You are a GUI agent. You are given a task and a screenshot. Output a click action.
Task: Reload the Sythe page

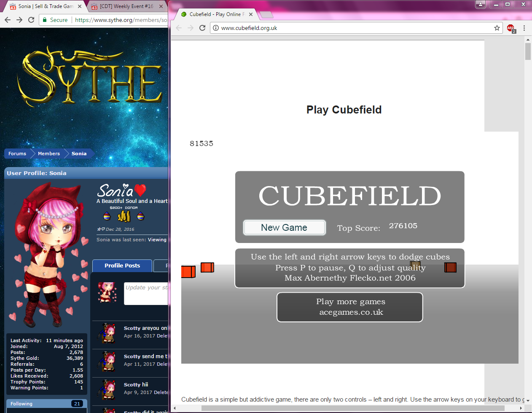click(x=31, y=20)
